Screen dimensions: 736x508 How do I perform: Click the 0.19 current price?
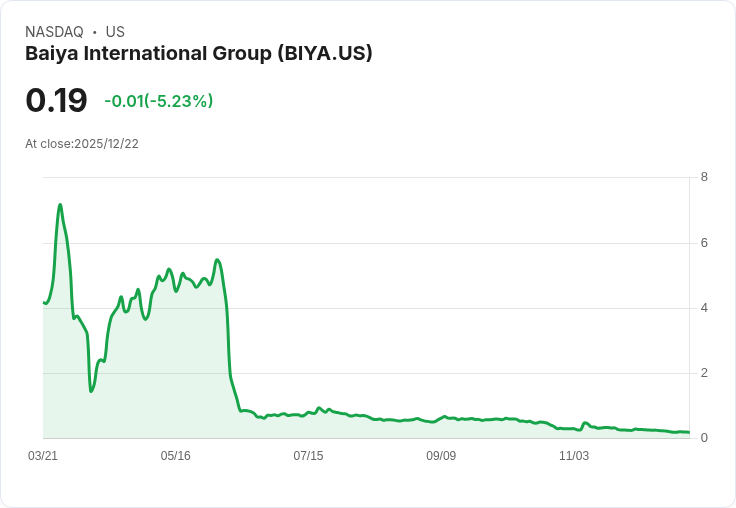click(x=56, y=101)
